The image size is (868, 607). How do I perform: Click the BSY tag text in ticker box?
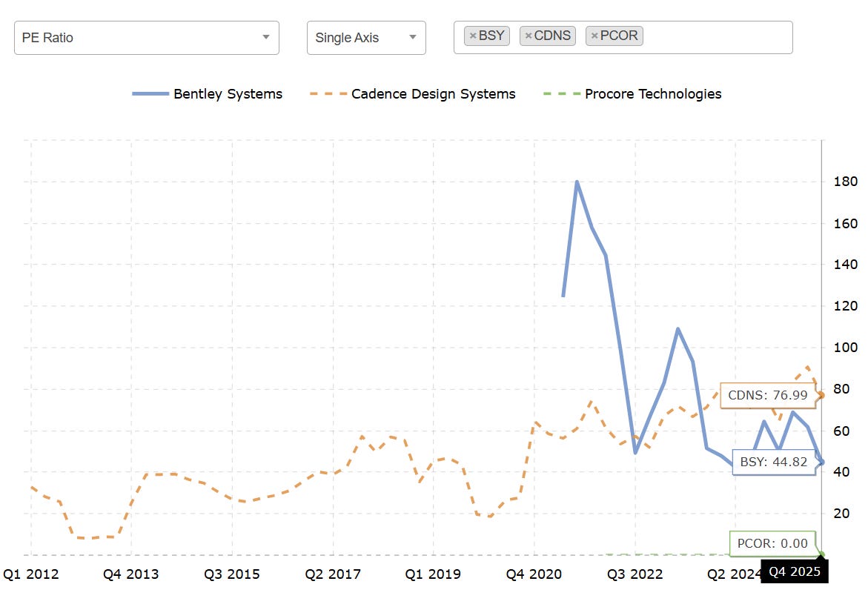[491, 36]
